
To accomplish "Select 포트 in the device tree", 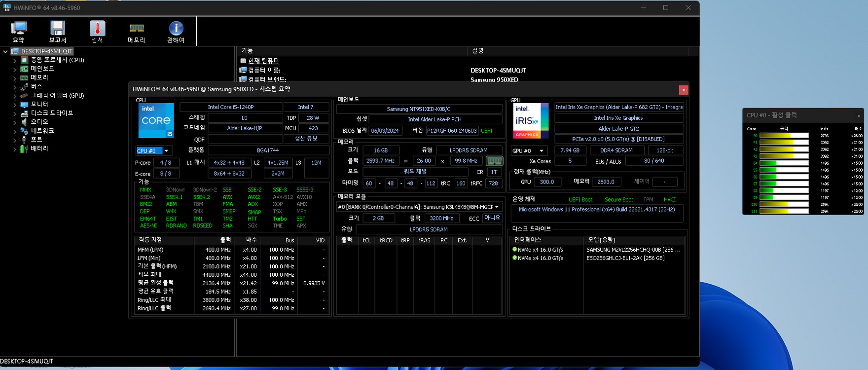I will tap(36, 140).
